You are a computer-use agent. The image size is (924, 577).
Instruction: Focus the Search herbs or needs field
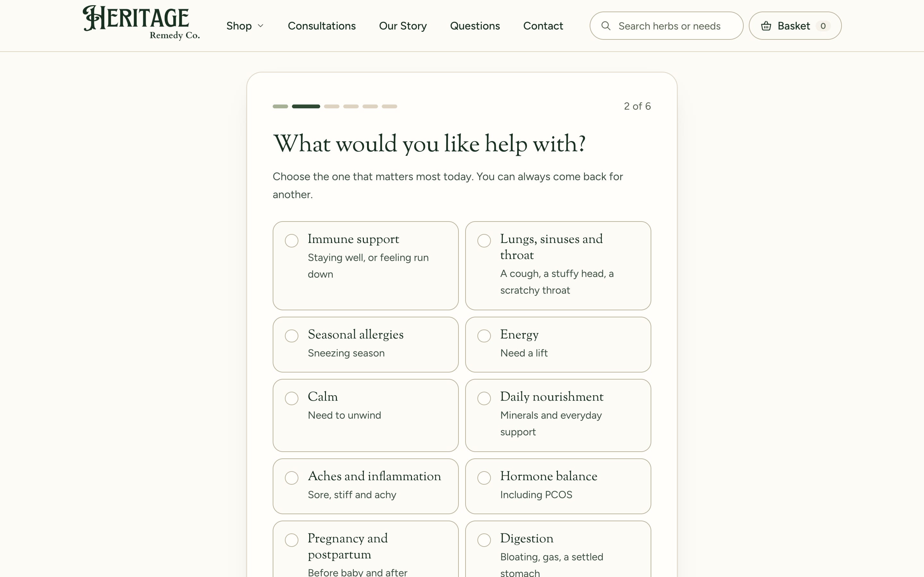666,26
